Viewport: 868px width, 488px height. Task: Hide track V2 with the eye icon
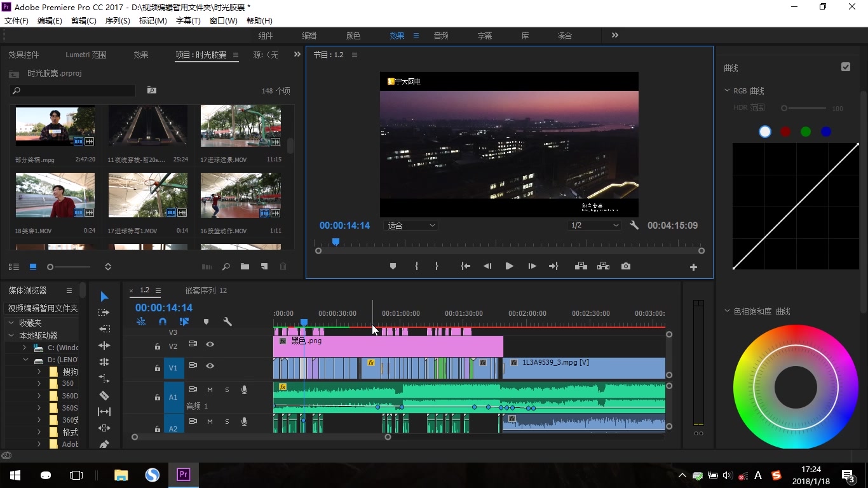coord(210,344)
